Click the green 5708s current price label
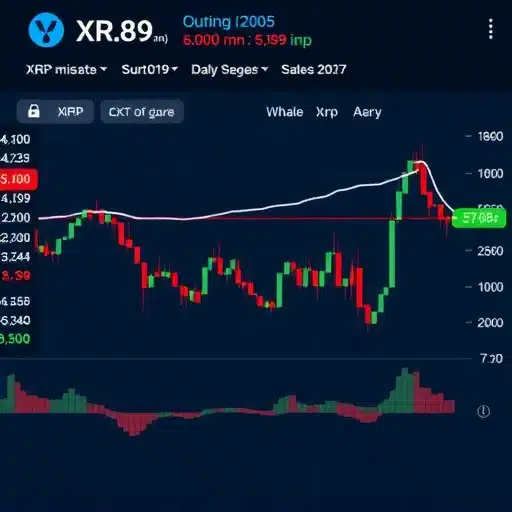This screenshot has width=512, height=512. click(x=479, y=218)
